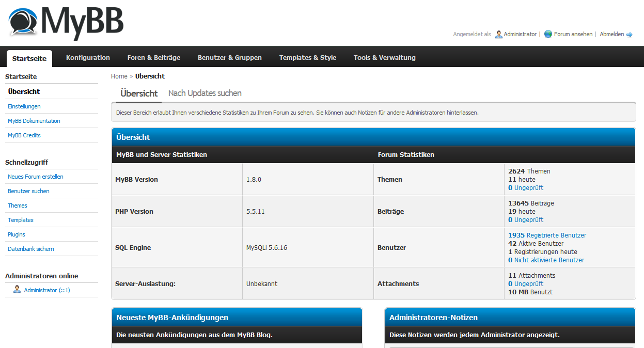Click the 10 MB Benutzt text
Screen dimensions: 644x348
coord(530,292)
